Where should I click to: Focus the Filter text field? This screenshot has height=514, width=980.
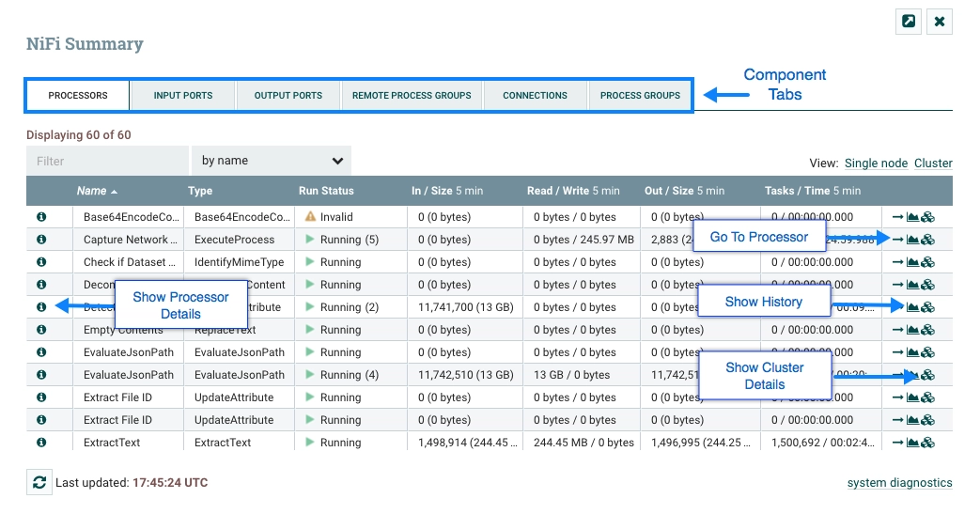[x=107, y=161]
